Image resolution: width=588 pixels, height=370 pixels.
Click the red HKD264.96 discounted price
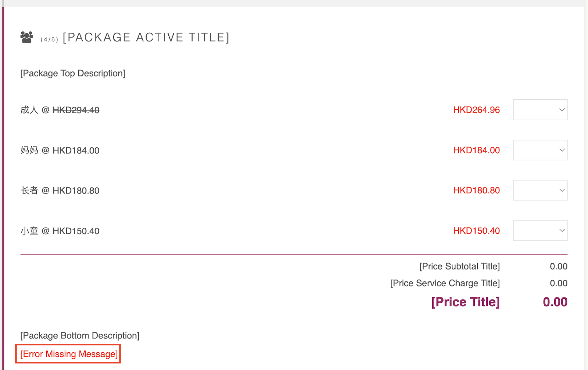pyautogui.click(x=476, y=110)
